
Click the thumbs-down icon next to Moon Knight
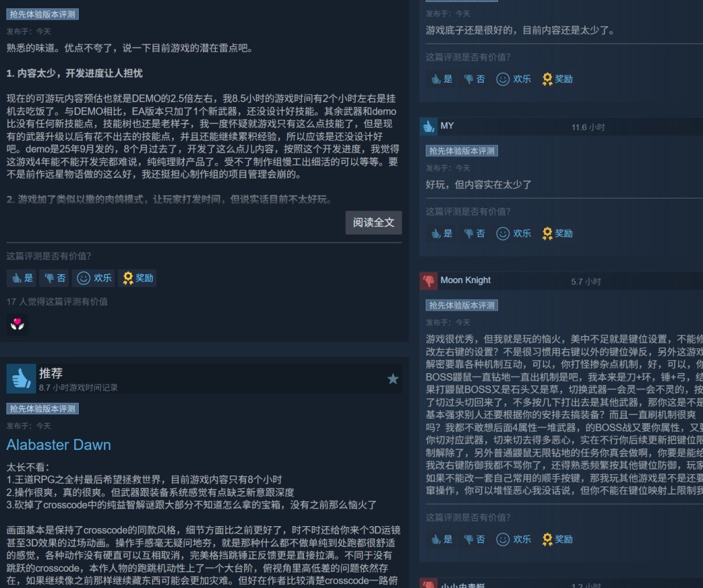click(x=428, y=280)
